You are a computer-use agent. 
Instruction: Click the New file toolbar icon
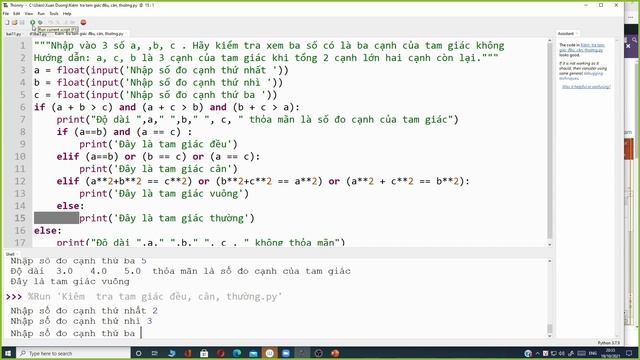pyautogui.click(x=7, y=22)
